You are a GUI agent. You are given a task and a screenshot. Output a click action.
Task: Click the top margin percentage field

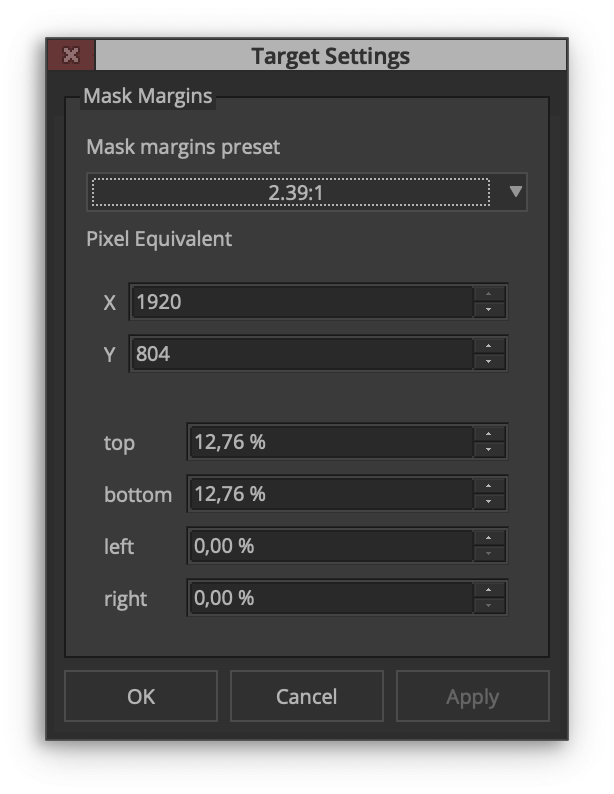329,442
